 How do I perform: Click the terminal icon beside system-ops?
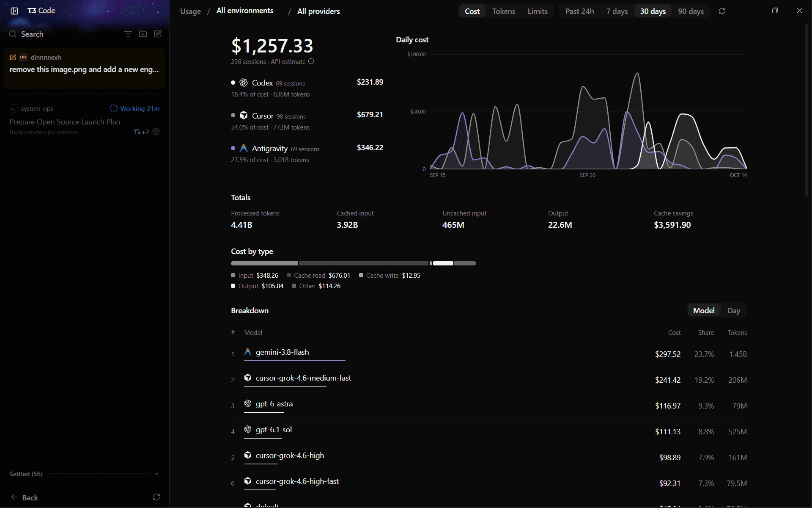click(x=14, y=109)
